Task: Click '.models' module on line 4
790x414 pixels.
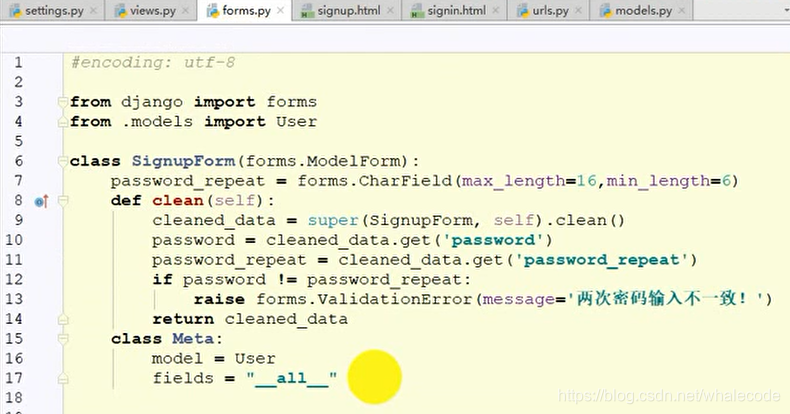Action: click(157, 122)
